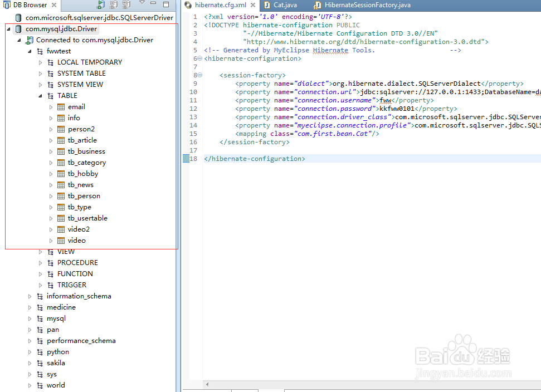Click the email table icon

point(61,107)
